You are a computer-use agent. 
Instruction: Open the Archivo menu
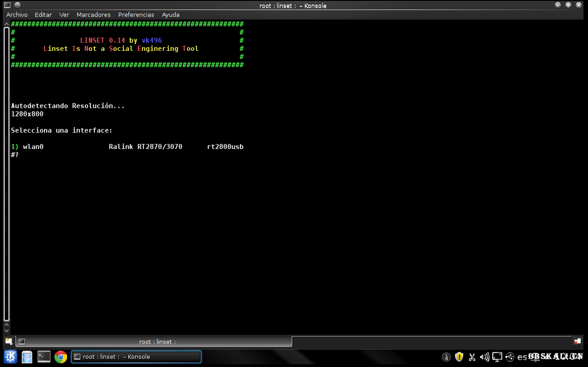17,15
